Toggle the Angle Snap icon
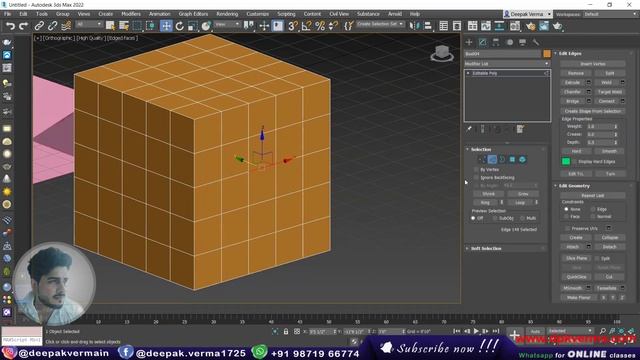 tap(306, 26)
